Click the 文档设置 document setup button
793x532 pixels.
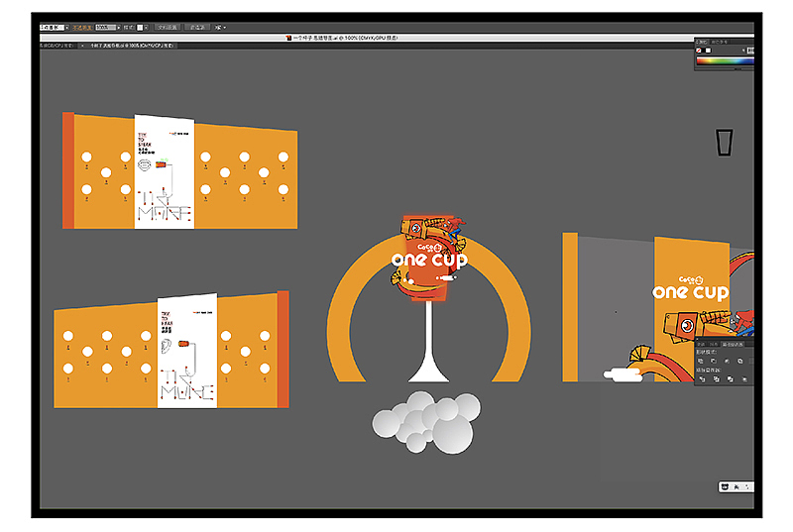pyautogui.click(x=167, y=28)
